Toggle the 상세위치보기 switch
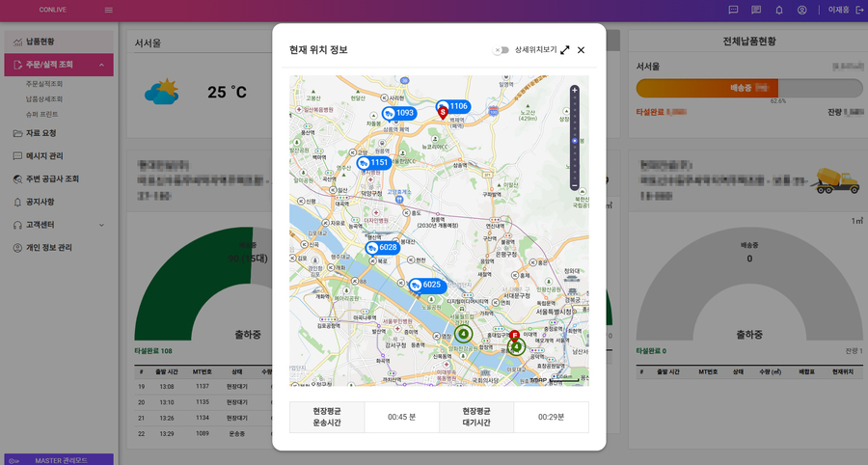Viewport: 868px width, 465px height. [501, 50]
